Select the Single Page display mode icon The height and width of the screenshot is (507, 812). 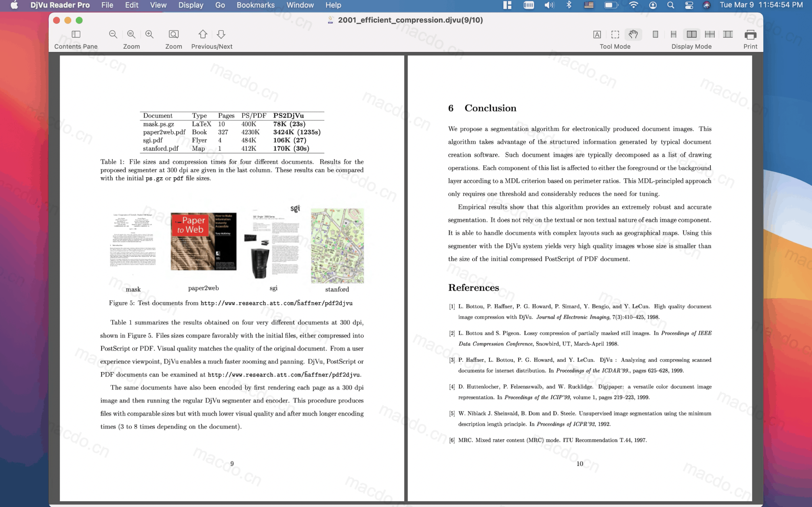click(x=655, y=34)
